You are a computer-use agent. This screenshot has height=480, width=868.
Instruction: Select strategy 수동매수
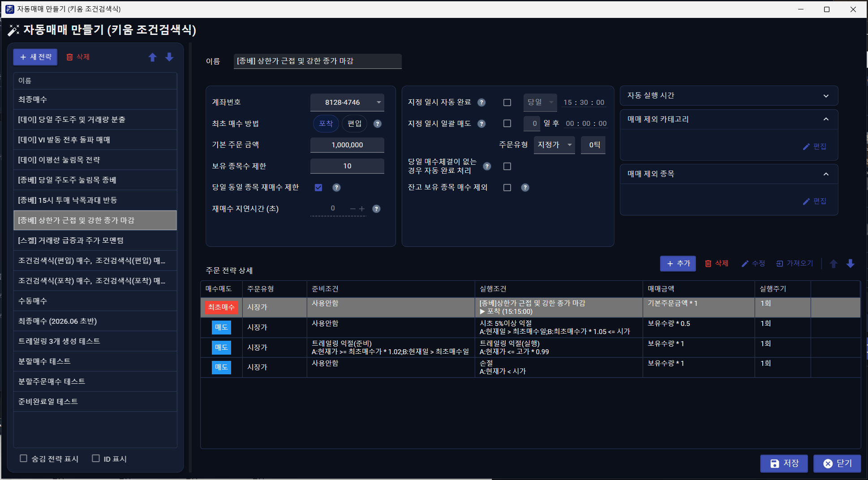tap(95, 301)
